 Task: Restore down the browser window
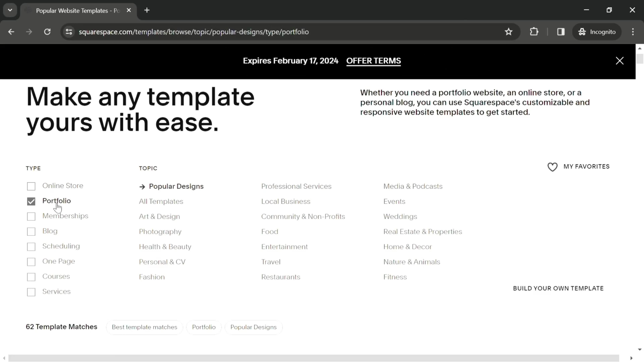pos(609,10)
